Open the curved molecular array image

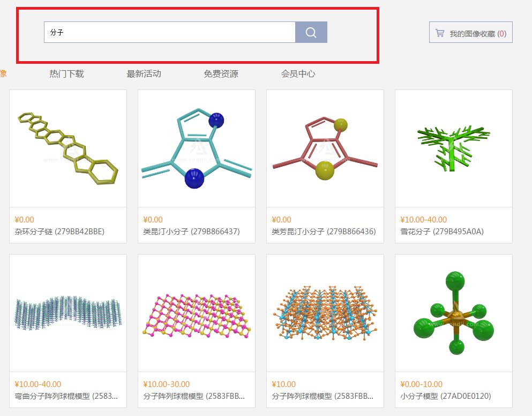(x=68, y=313)
